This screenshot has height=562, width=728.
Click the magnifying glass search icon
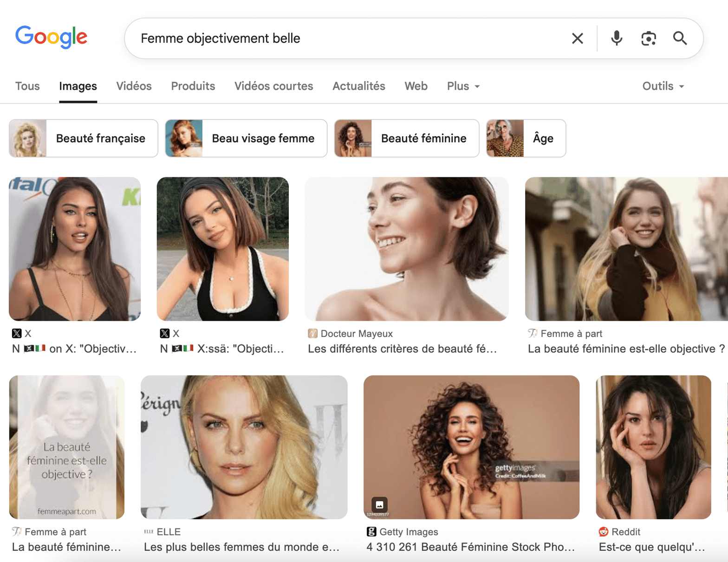pyautogui.click(x=680, y=39)
